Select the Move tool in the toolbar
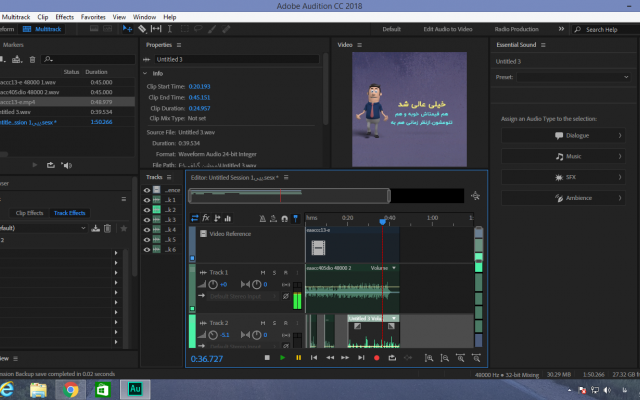Viewport: 640px width, 400px height. 127,29
